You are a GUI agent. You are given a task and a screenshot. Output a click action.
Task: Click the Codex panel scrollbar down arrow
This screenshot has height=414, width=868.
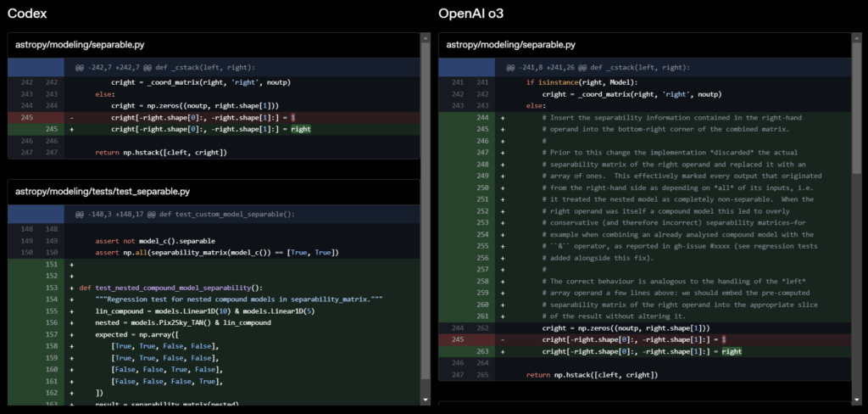click(x=426, y=399)
